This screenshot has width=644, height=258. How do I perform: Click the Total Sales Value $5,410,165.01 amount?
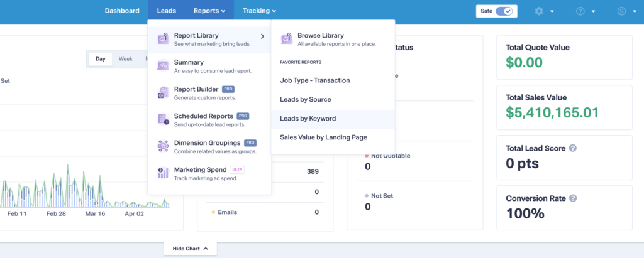click(552, 112)
